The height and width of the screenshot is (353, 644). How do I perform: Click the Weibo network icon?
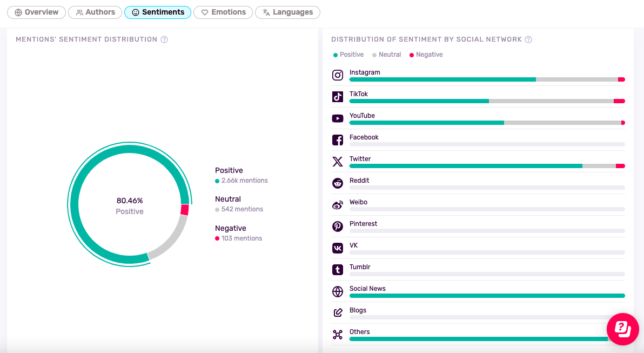click(338, 205)
